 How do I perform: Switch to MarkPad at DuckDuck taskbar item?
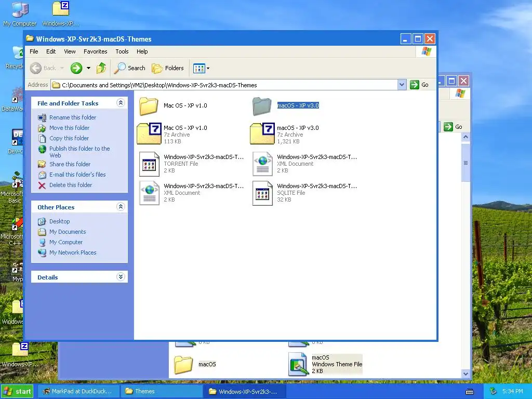pos(78,392)
